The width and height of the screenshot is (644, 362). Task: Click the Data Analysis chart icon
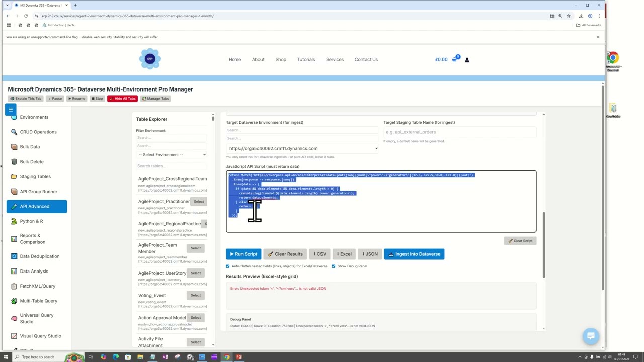click(14, 271)
